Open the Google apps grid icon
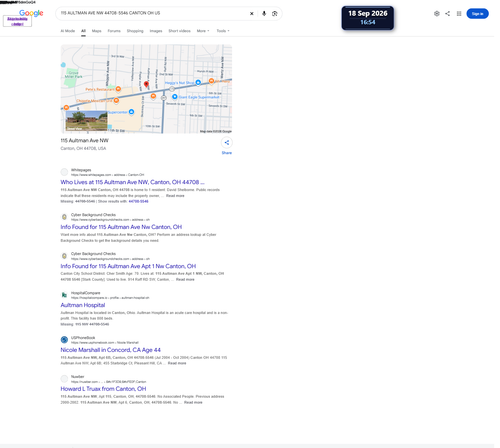The image size is (500, 448). coord(459,14)
